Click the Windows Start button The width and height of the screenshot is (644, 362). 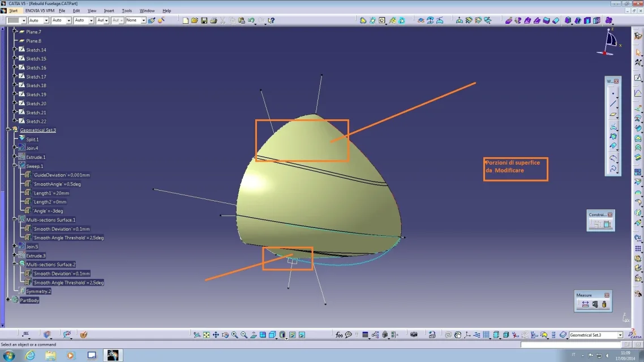(x=8, y=355)
